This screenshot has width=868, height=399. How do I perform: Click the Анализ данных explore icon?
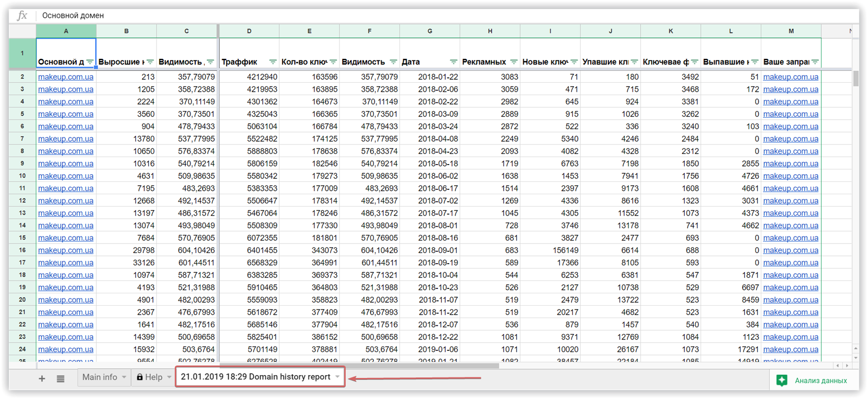pyautogui.click(x=782, y=380)
